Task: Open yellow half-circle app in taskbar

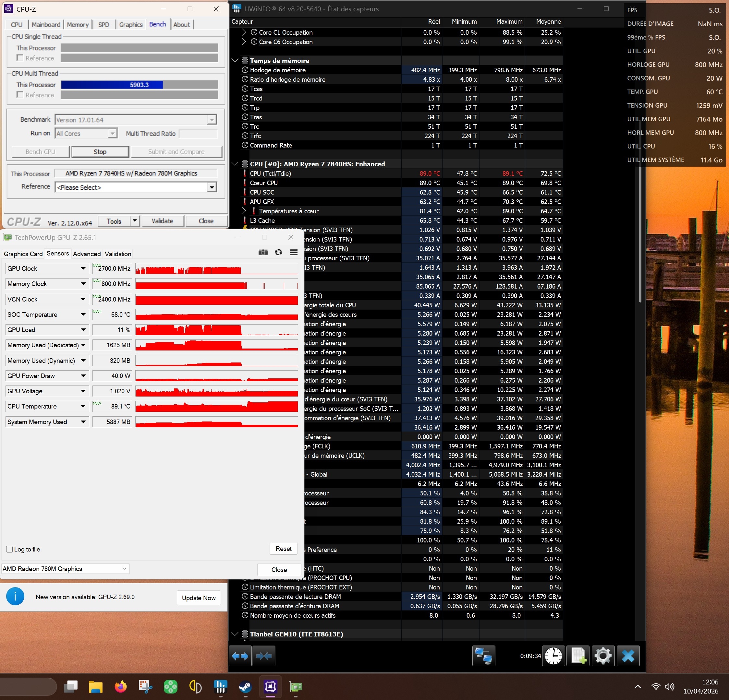Action: pos(195,686)
